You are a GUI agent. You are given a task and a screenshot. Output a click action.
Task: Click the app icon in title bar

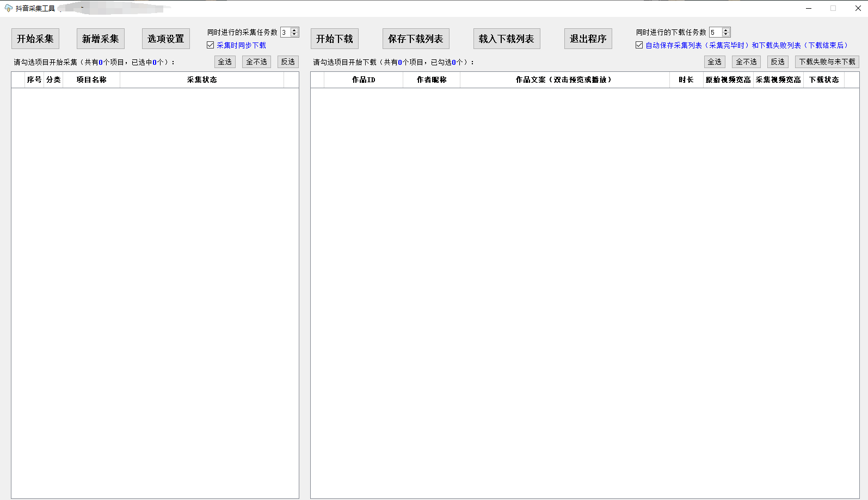point(8,8)
